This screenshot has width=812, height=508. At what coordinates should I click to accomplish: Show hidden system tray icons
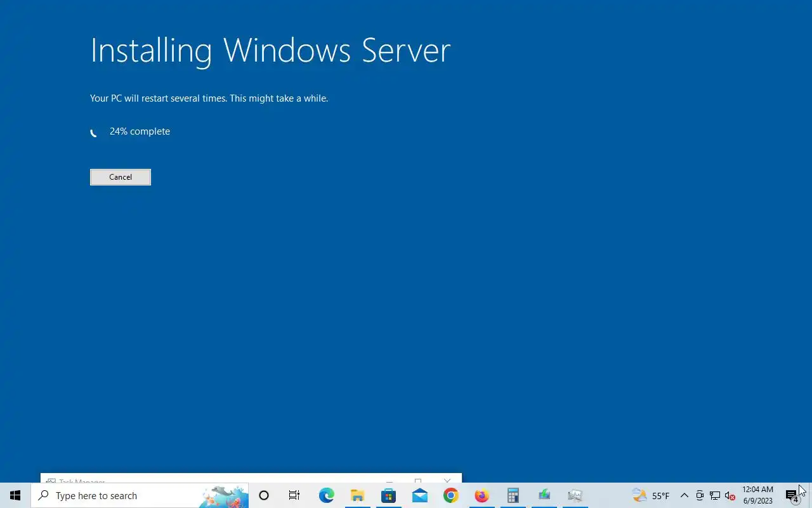tap(684, 495)
